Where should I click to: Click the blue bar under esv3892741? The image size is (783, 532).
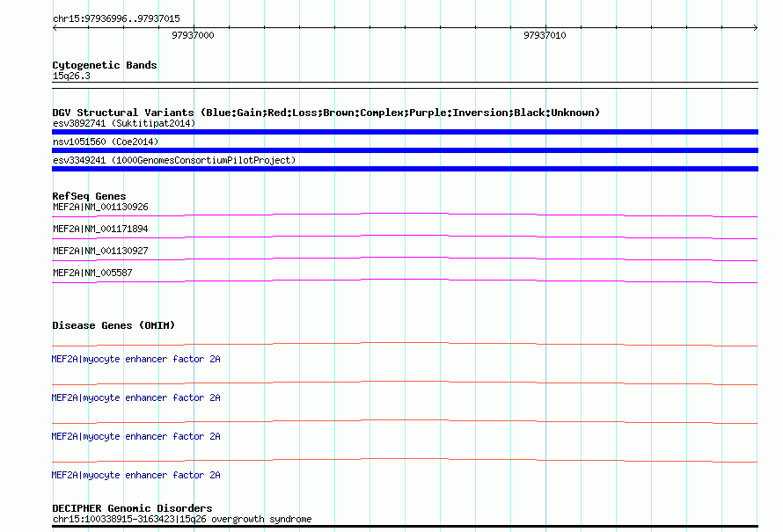tap(405, 132)
